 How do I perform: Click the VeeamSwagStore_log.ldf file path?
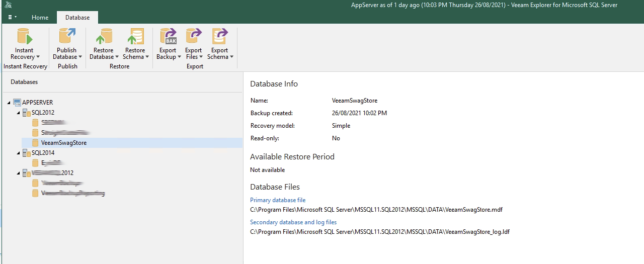(x=380, y=232)
